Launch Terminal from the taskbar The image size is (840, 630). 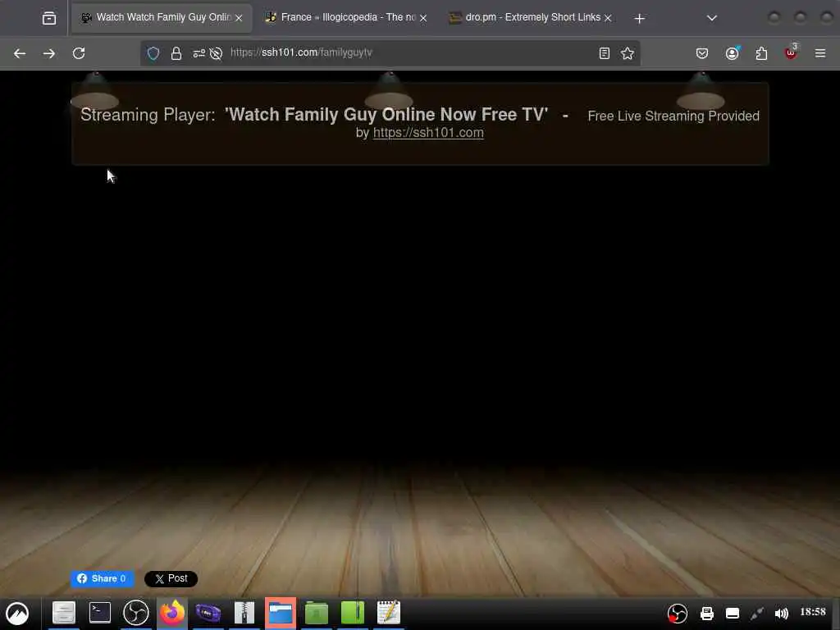click(99, 613)
